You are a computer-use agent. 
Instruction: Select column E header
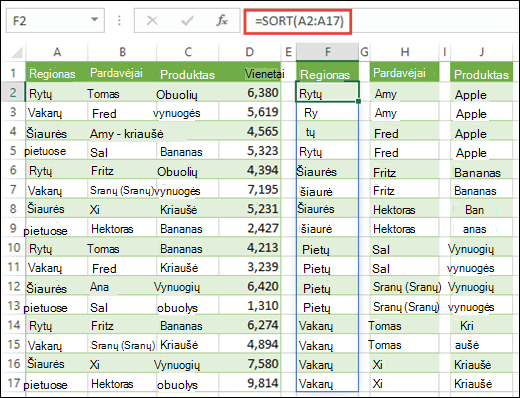pos(288,52)
